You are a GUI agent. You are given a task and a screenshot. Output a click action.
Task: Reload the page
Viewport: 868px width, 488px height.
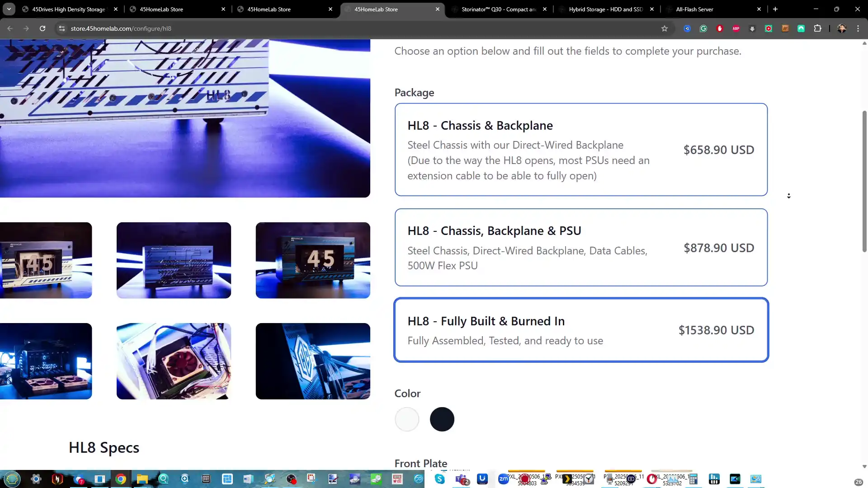click(x=42, y=28)
